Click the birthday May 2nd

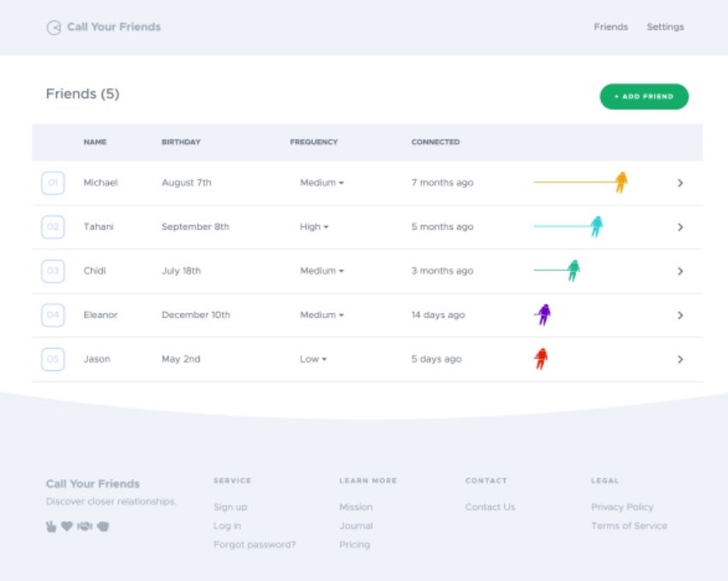[x=181, y=359]
